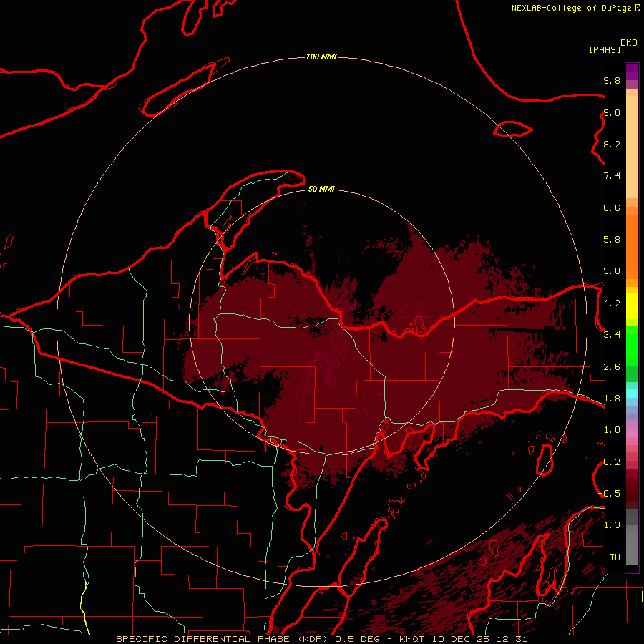Click the [PHAS] label above colorbar
644x644 pixels.
[x=605, y=49]
